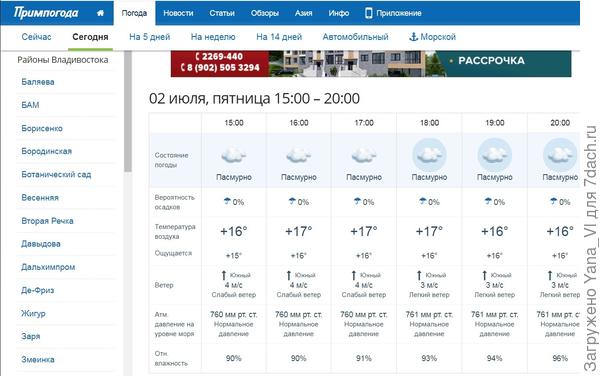Open the Приложение menu link
Image resolution: width=600 pixels, height=376 pixels.
(x=399, y=13)
